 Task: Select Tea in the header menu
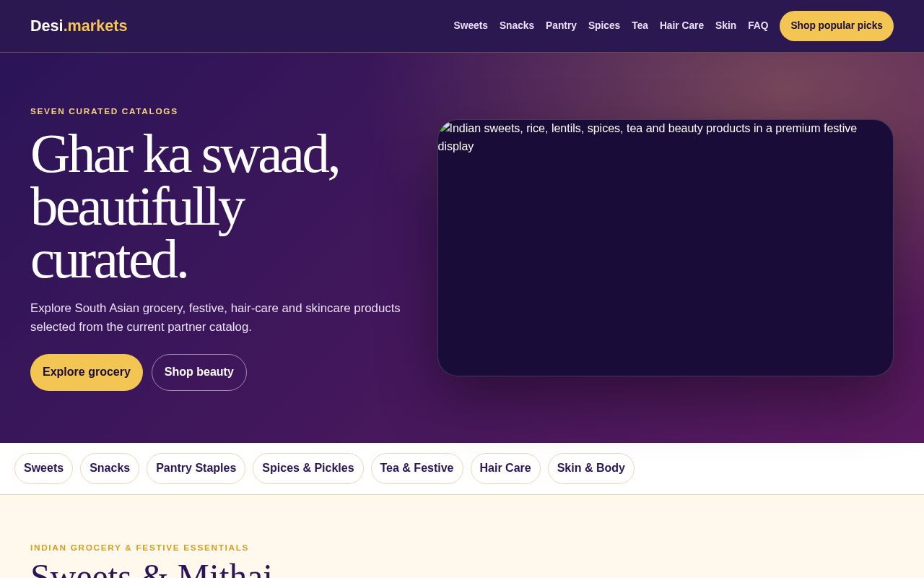tap(640, 25)
